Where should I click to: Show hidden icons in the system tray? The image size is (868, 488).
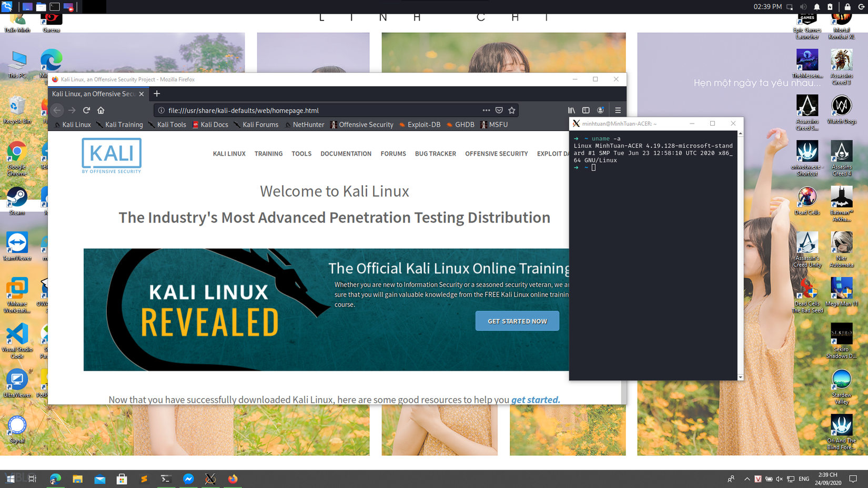coord(747,479)
